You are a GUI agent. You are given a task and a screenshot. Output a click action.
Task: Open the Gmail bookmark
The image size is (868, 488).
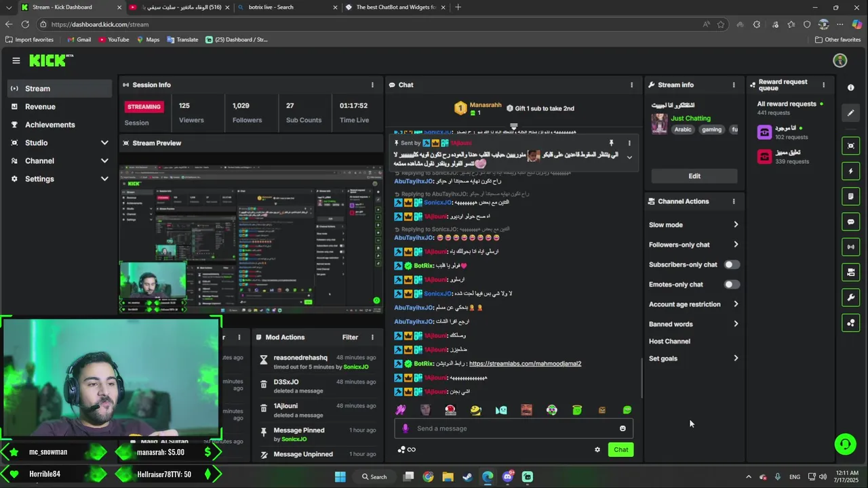pos(79,39)
